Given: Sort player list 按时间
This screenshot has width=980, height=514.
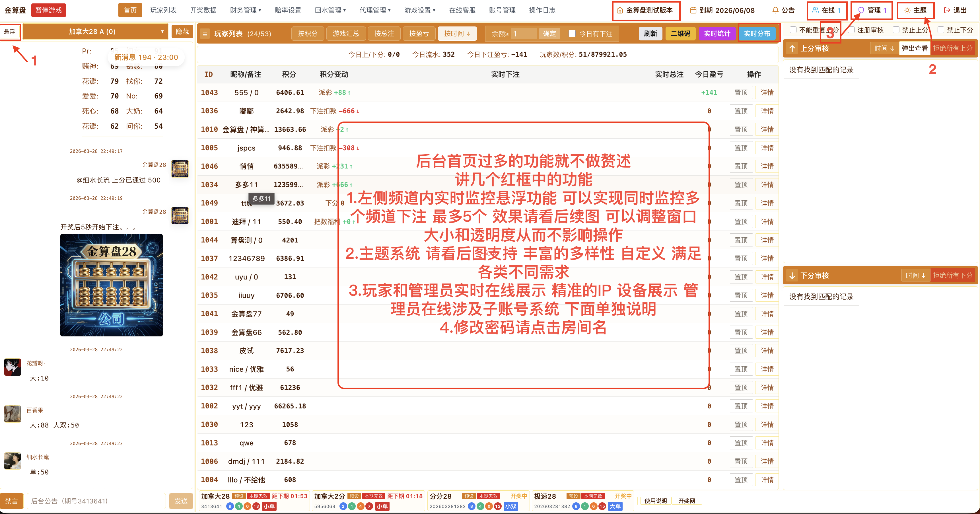Looking at the screenshot, I should click(x=457, y=34).
